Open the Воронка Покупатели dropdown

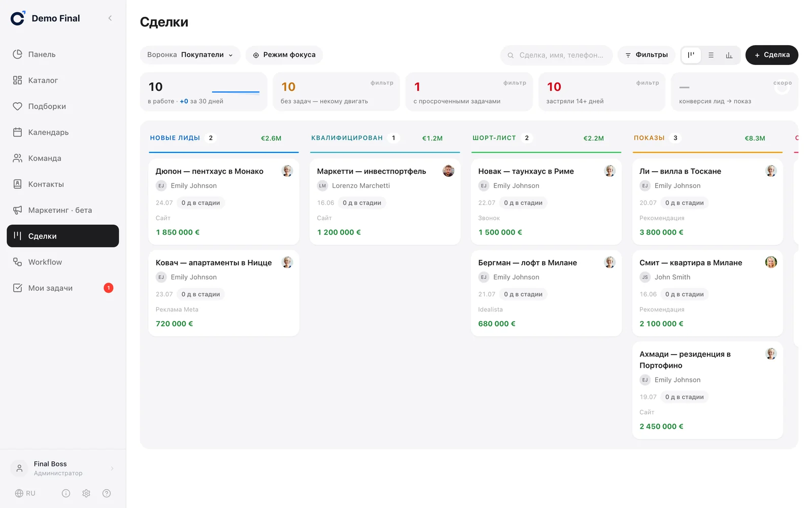point(190,55)
